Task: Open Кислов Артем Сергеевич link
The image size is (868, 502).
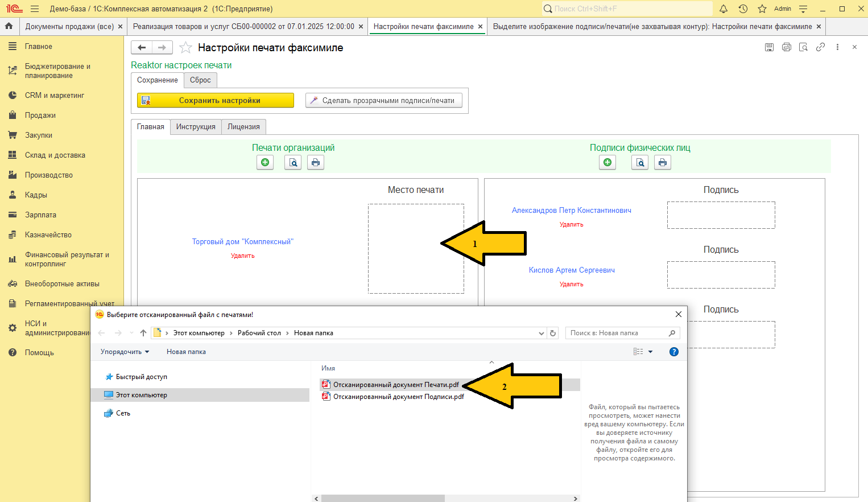Action: pyautogui.click(x=572, y=270)
